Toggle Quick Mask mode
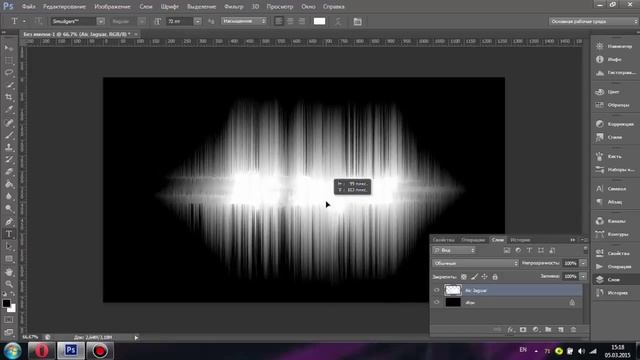This screenshot has height=360, width=640. (x=9, y=320)
